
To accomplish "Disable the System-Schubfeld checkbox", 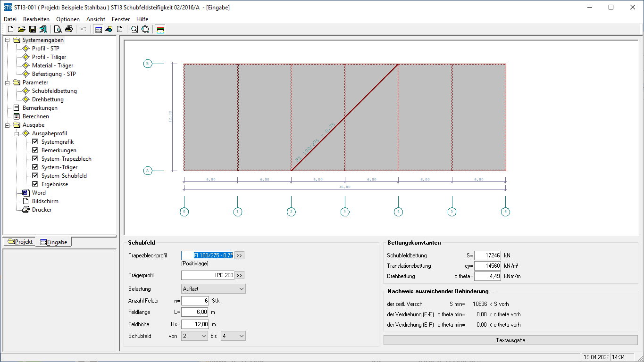I will (35, 176).
